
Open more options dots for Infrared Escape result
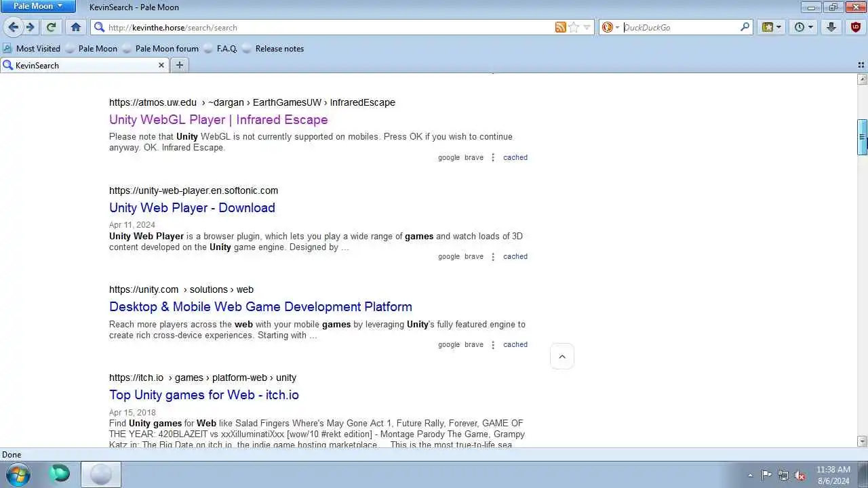pos(493,157)
